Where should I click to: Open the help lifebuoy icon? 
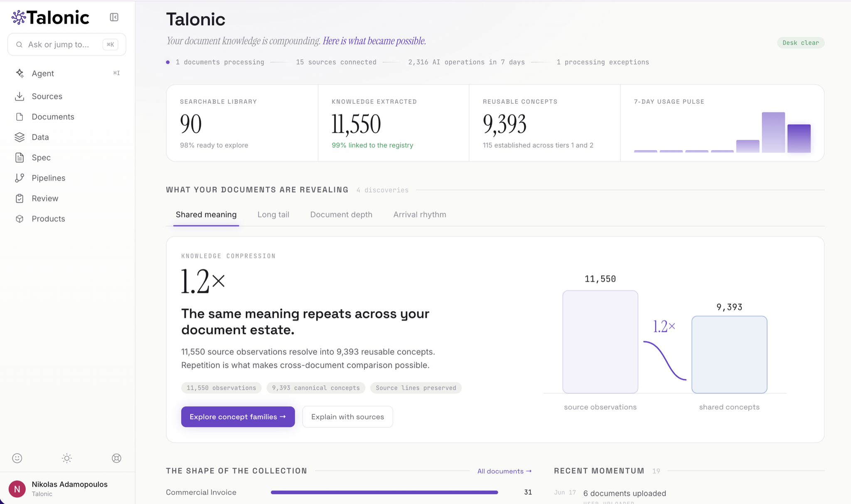coord(116,458)
